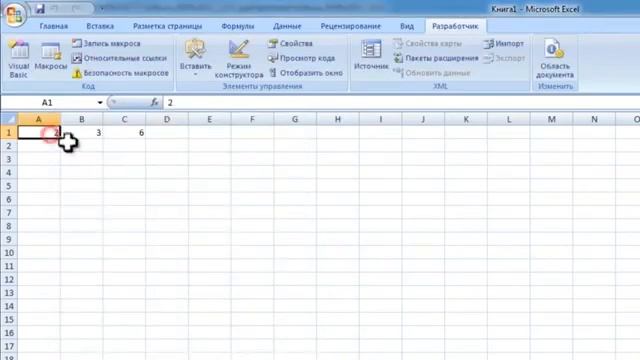Switch to Главная tab
Image resolution: width=640 pixels, height=360 pixels.
tap(54, 26)
